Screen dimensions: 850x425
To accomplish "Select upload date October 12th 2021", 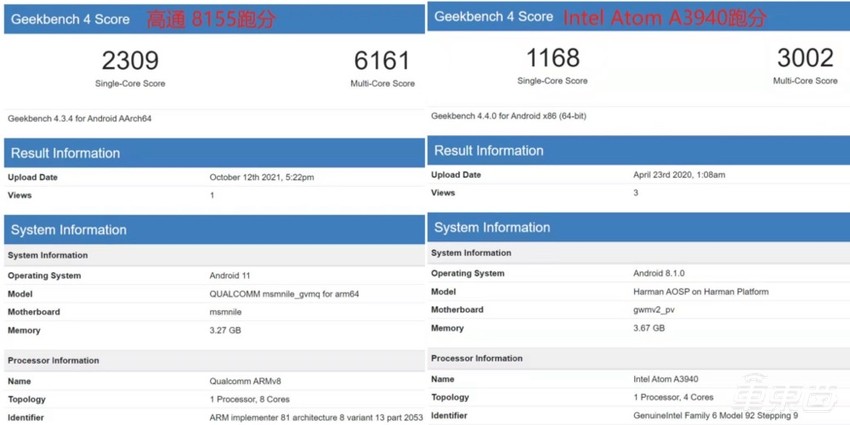I will (x=262, y=177).
